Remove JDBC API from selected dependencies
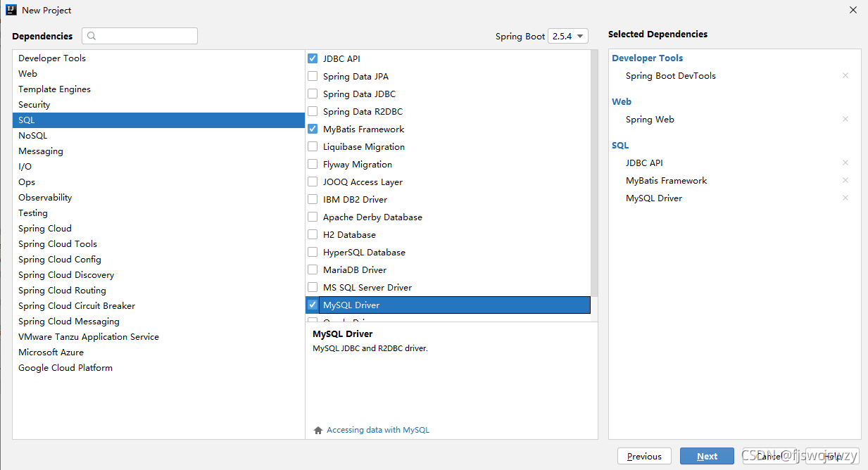The height and width of the screenshot is (470, 868). pos(845,163)
